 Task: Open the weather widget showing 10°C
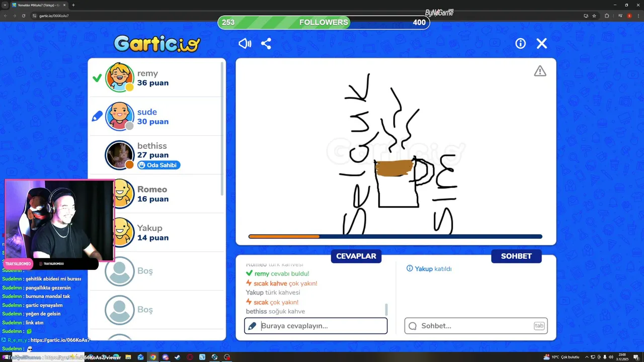click(561, 357)
